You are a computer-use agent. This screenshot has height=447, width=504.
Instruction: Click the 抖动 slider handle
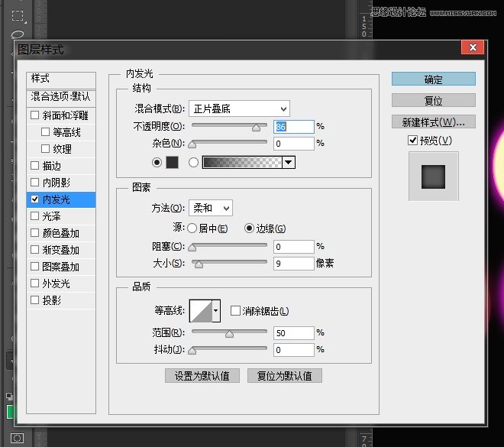point(192,351)
